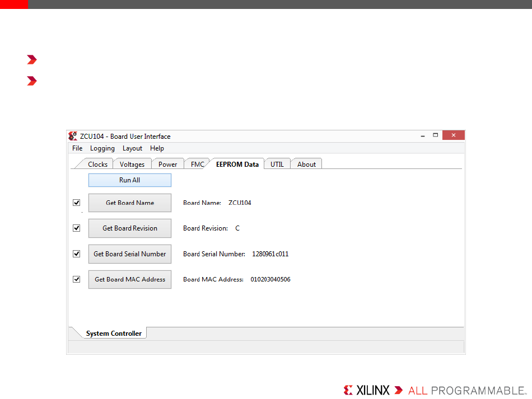Open the Help menu
Viewport: 532px width, 399px height.
point(157,148)
